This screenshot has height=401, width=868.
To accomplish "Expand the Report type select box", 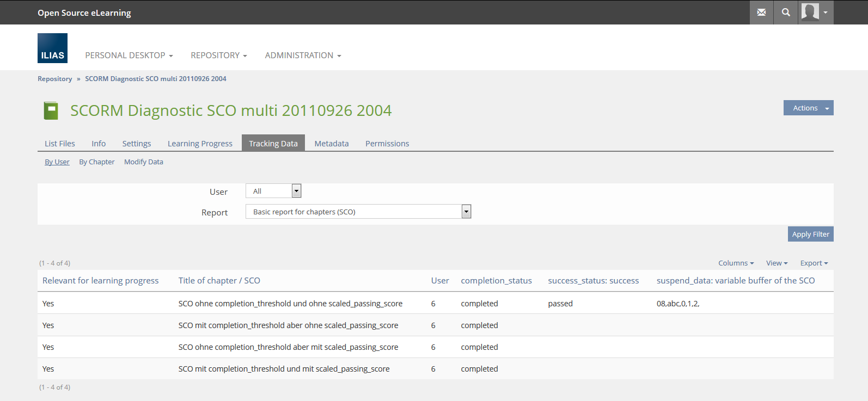I will [x=358, y=212].
